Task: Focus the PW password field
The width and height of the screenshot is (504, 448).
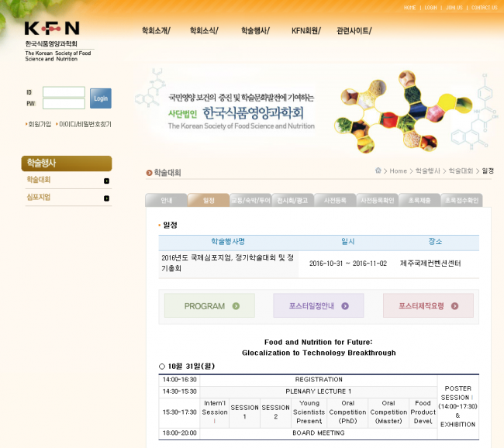Action: pos(64,104)
